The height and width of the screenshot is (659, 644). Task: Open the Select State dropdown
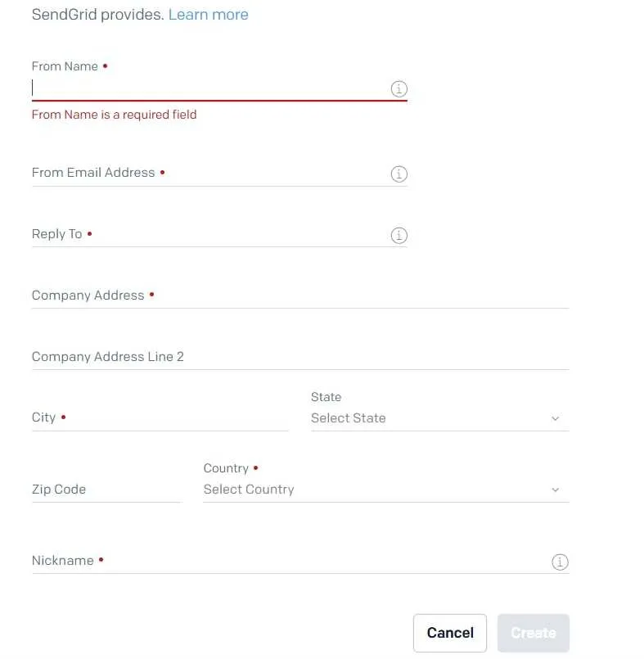coord(440,418)
